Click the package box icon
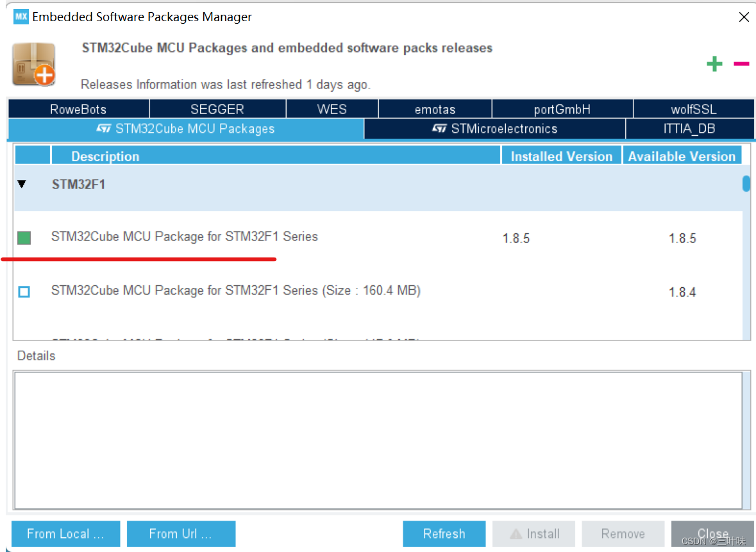 click(x=34, y=64)
